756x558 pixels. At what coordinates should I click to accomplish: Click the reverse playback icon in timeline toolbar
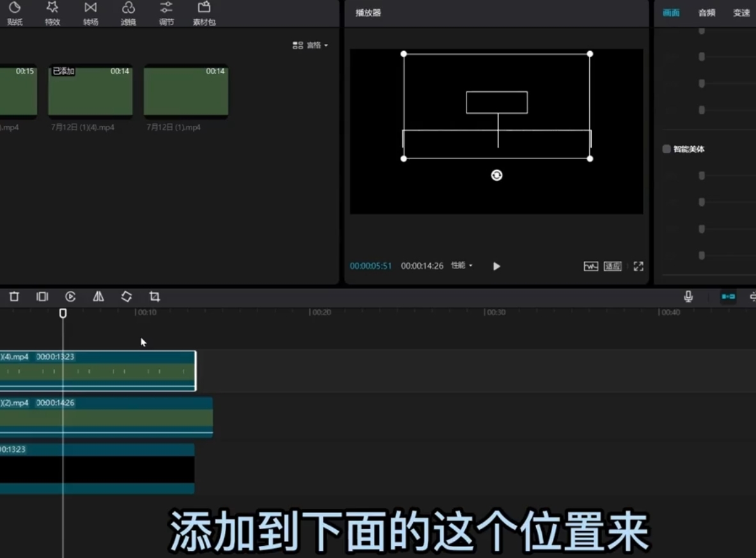[70, 297]
